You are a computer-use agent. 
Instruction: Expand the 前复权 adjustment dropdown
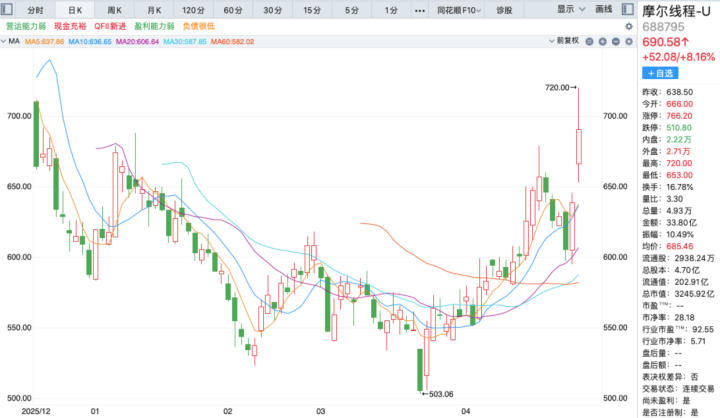coord(565,43)
